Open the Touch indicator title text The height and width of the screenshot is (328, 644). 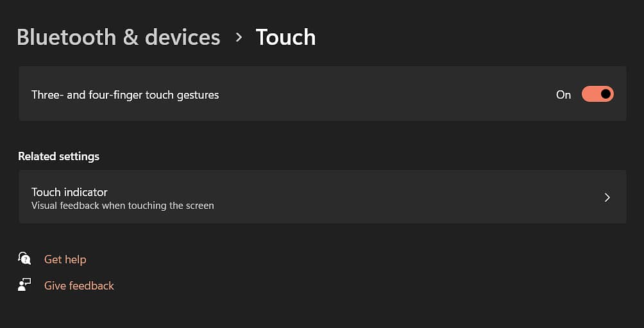click(x=69, y=192)
